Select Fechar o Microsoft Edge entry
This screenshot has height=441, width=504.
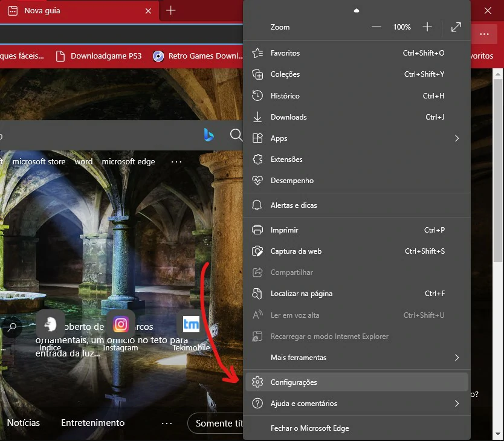(357, 428)
